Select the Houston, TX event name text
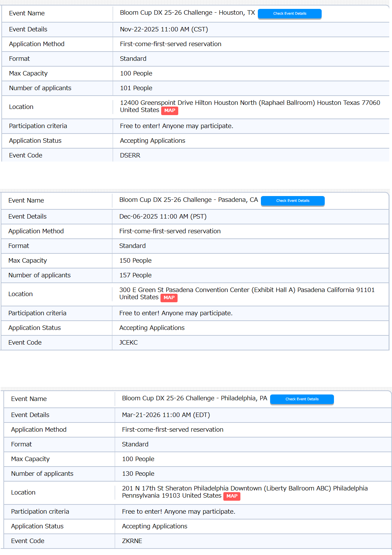 [x=187, y=13]
